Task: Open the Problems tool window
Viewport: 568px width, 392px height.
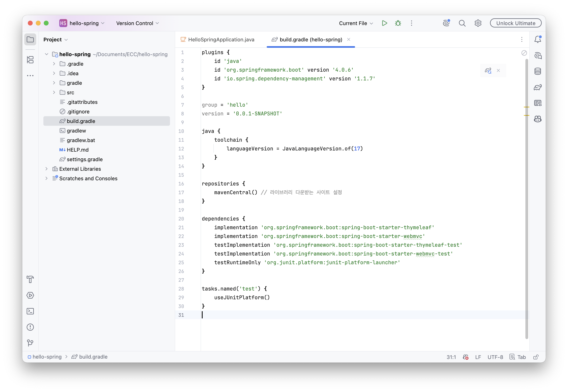Action: [30, 327]
